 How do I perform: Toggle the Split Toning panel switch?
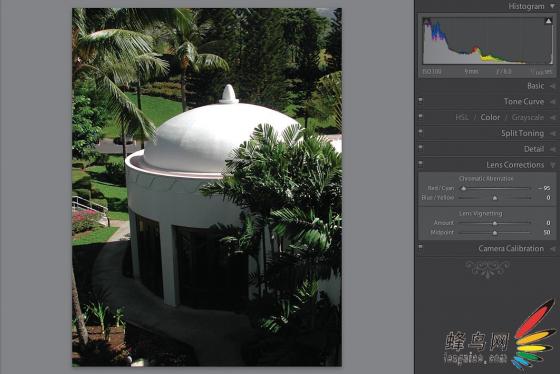[420, 132]
